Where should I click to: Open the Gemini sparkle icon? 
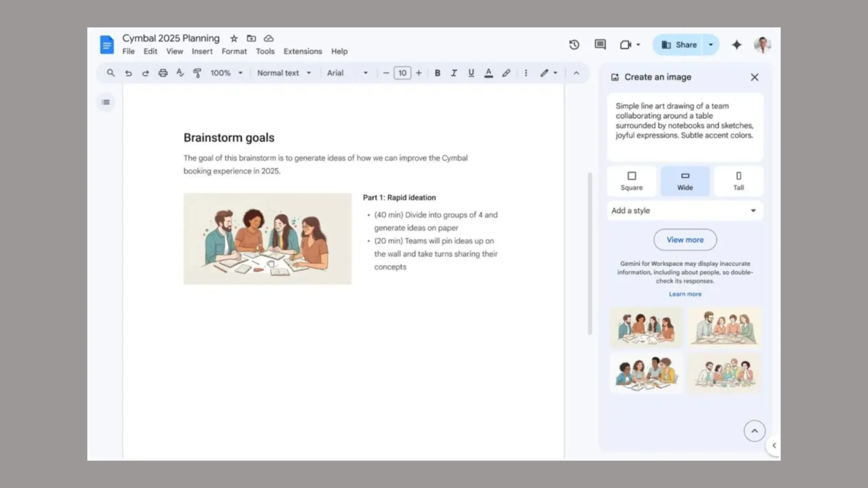coord(736,45)
